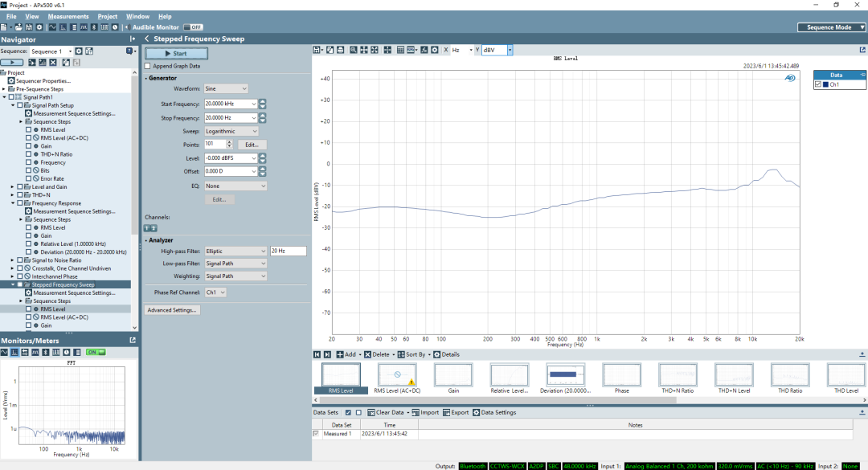Click the save project icon in toolbar

31,27
